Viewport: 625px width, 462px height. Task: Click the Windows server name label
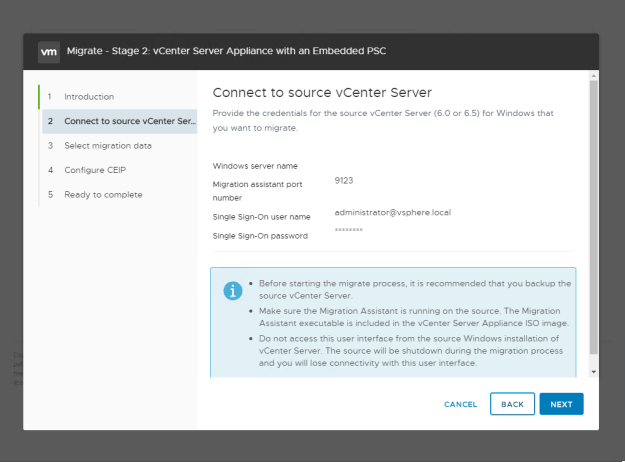255,166
